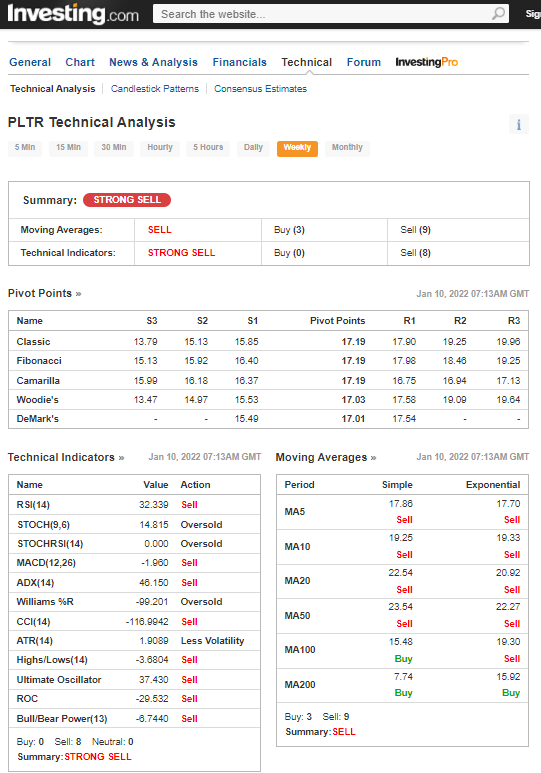Click the Ultimate Oscillator indicator name
Screen dimensions: 541x773
coord(59,680)
